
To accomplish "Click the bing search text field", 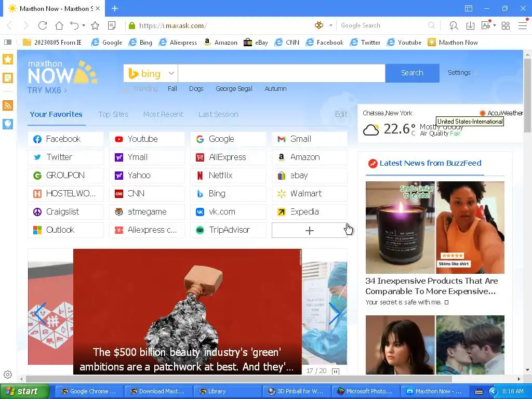I will tap(281, 73).
